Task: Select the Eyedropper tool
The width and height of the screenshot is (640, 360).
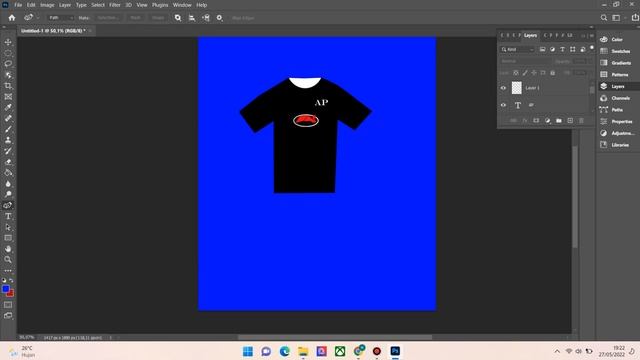Action: click(x=8, y=107)
